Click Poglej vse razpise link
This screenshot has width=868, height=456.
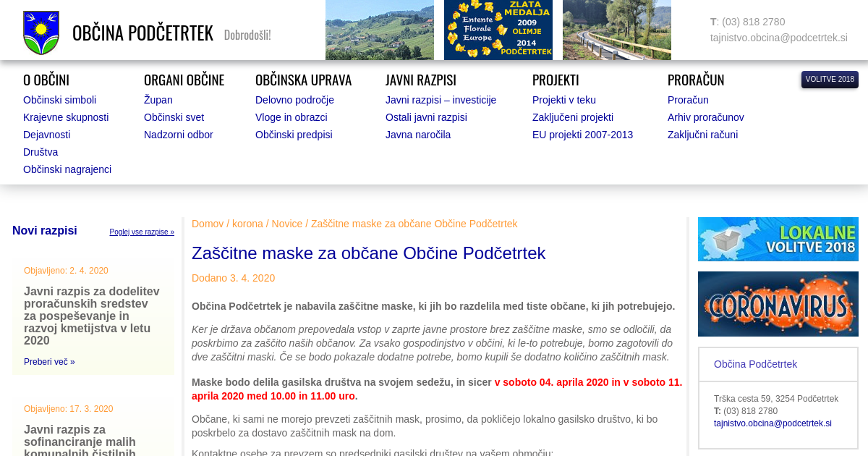click(142, 232)
